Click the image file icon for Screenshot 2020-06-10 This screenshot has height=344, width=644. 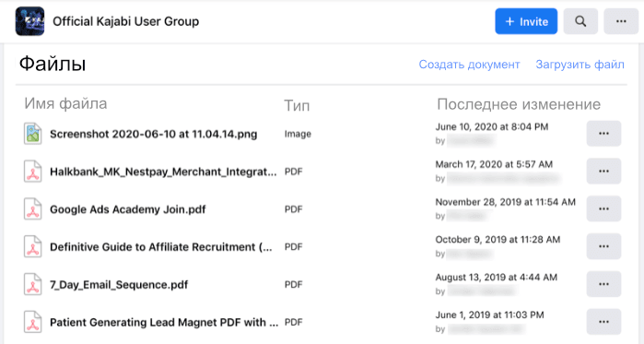click(33, 134)
